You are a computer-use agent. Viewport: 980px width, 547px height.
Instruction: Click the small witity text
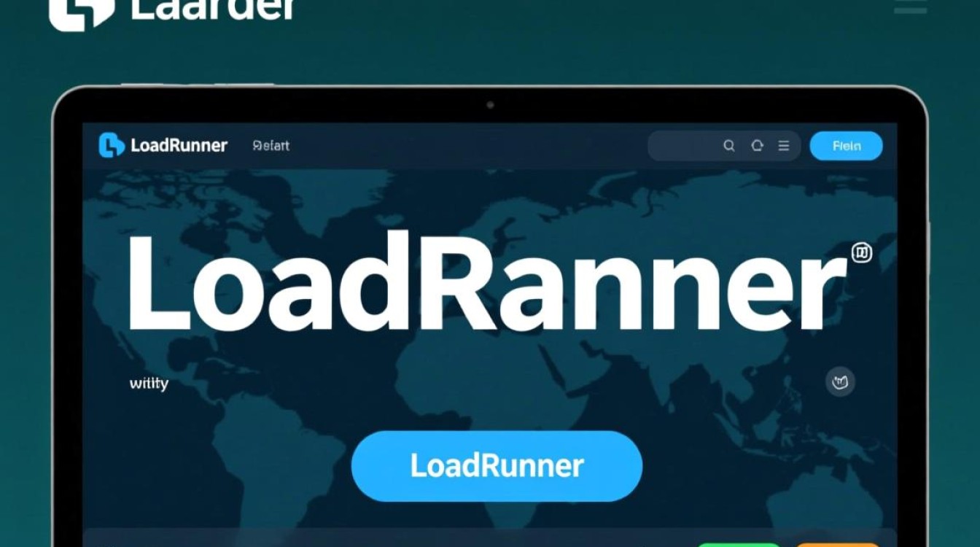(x=149, y=384)
